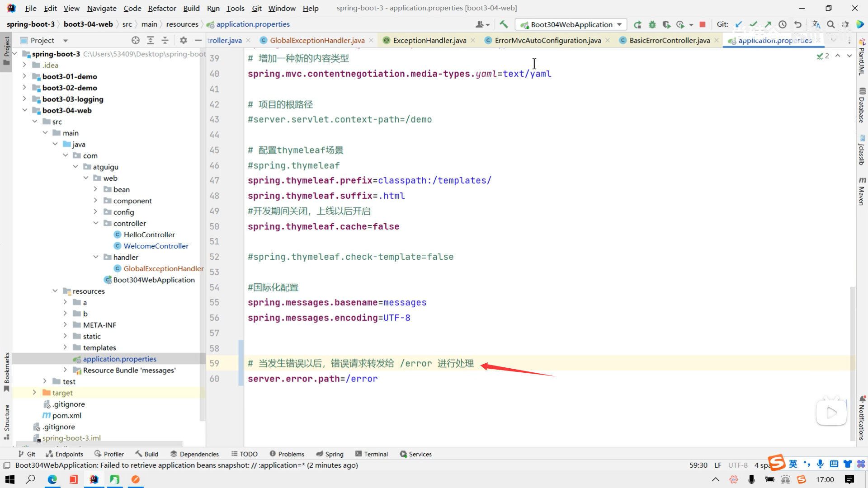Image resolution: width=868 pixels, height=488 pixels.
Task: Start debugging with the bug icon
Action: click(x=652, y=24)
